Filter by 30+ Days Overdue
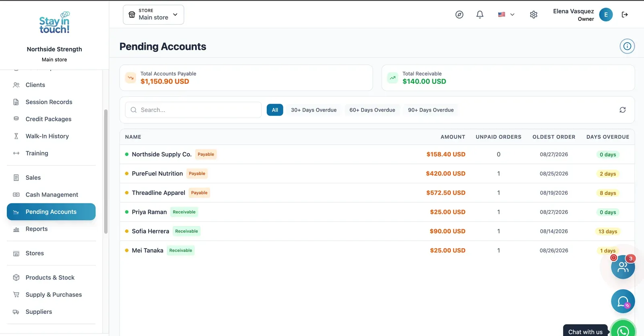The width and height of the screenshot is (644, 336). pos(314,110)
